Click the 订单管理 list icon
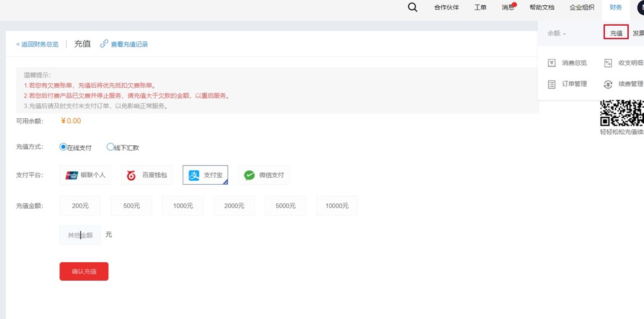Image resolution: width=644 pixels, height=319 pixels. (x=552, y=84)
